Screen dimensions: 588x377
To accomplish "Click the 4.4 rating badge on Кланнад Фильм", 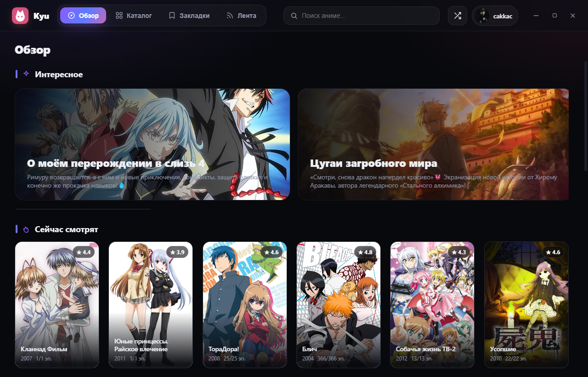I will click(84, 252).
